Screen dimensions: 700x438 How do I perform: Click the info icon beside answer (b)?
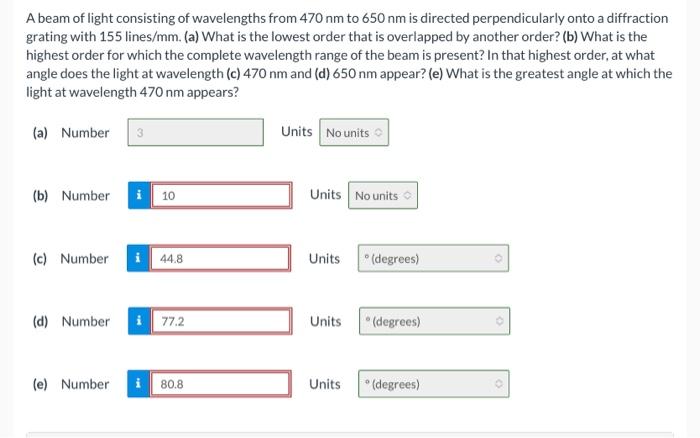[x=139, y=195]
